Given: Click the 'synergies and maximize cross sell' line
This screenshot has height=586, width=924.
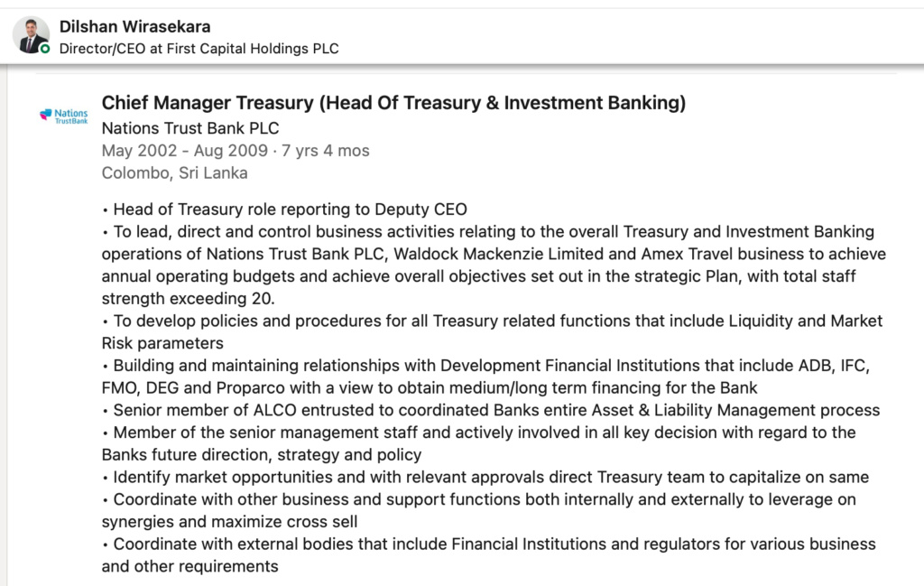Looking at the screenshot, I should tap(230, 522).
